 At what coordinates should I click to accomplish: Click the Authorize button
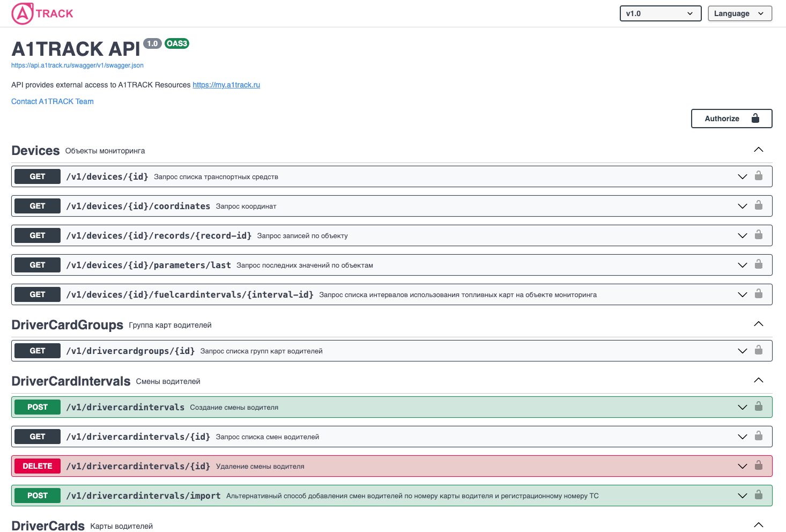(731, 119)
